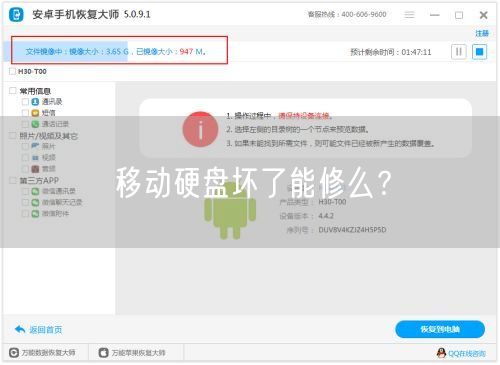
Task: Pause the file imaging process
Action: tap(459, 52)
